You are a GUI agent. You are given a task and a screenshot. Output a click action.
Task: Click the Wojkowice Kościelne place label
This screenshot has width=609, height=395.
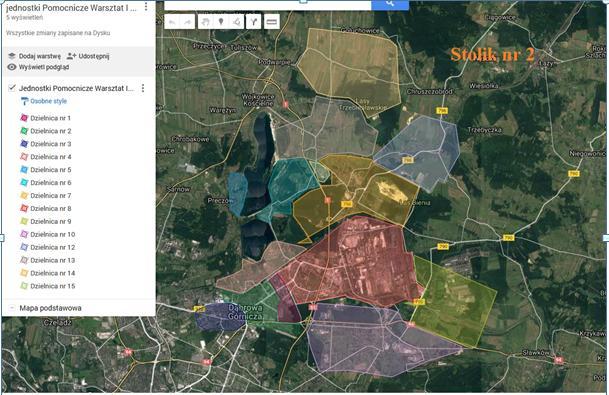pyautogui.click(x=258, y=100)
